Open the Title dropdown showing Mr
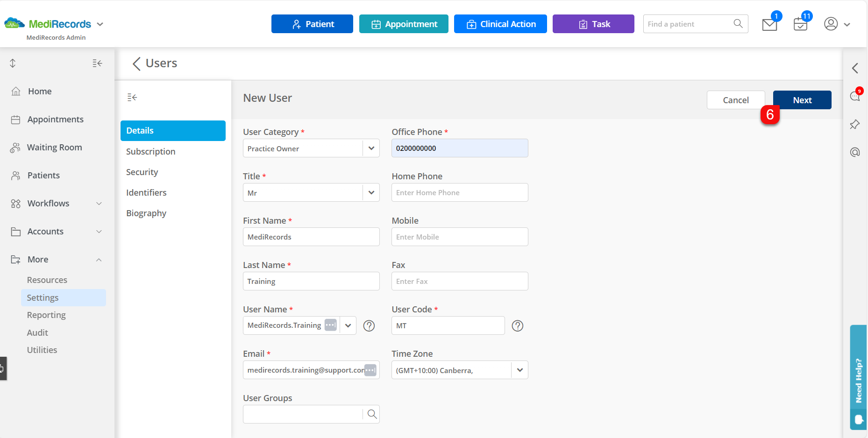This screenshot has width=868, height=438. [x=371, y=192]
